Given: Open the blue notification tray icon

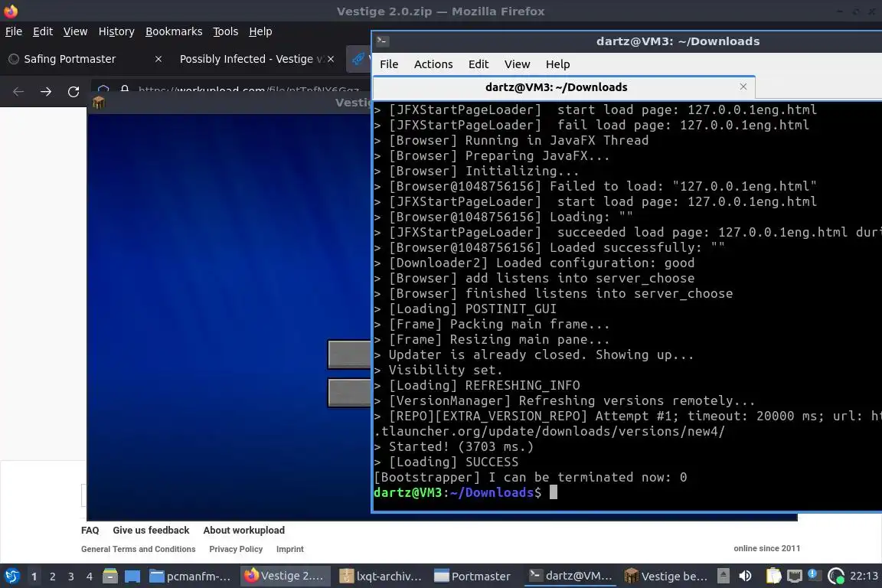Looking at the screenshot, I should (812, 574).
